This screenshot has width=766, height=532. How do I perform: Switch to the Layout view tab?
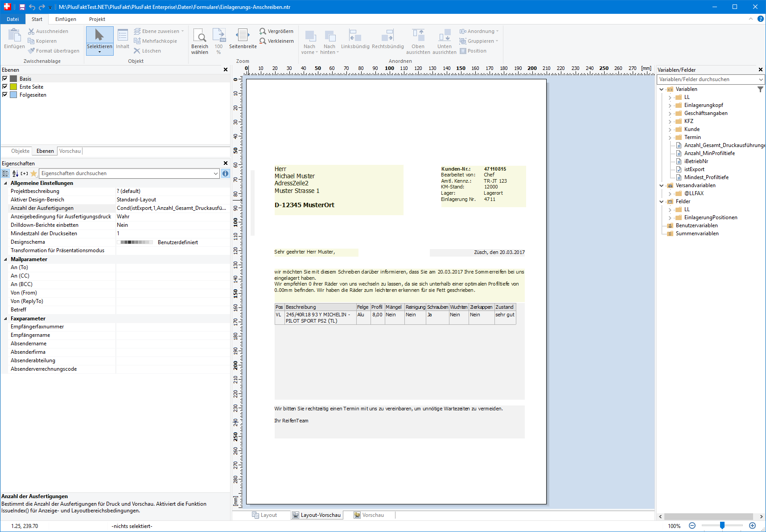(264, 515)
